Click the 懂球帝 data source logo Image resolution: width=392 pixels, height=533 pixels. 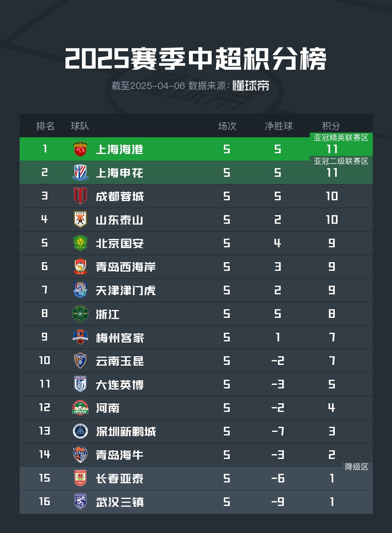251,85
